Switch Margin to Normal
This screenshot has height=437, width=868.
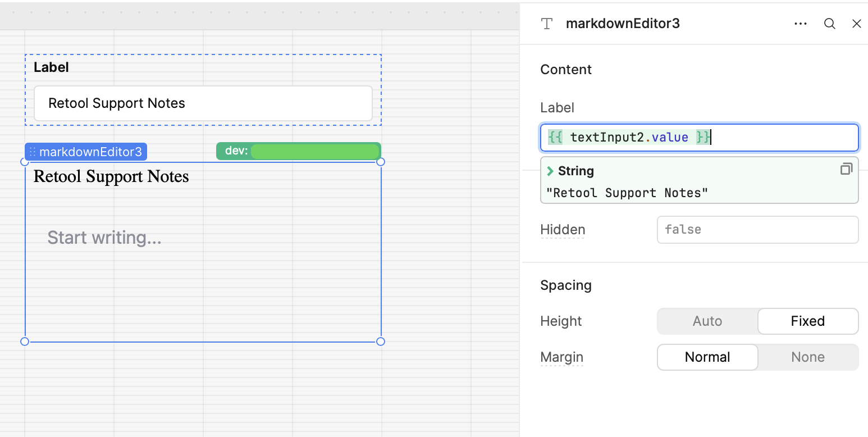pyautogui.click(x=707, y=357)
